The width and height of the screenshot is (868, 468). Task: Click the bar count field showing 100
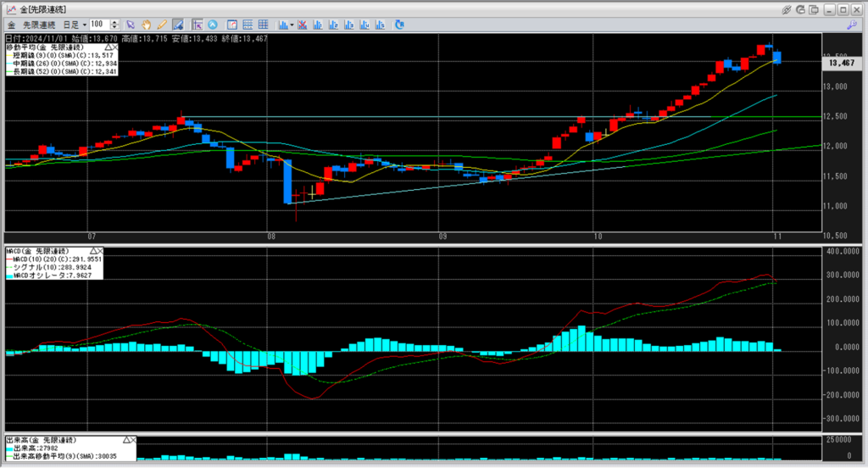97,25
